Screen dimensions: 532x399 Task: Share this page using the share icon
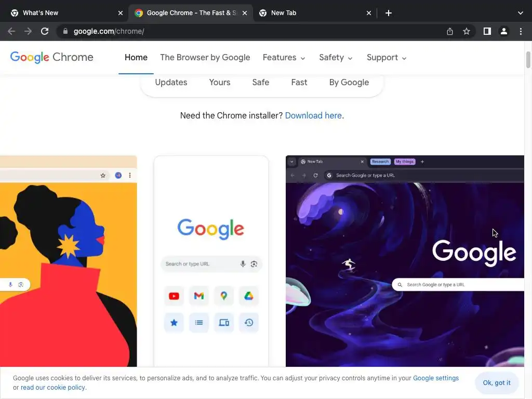449,31
